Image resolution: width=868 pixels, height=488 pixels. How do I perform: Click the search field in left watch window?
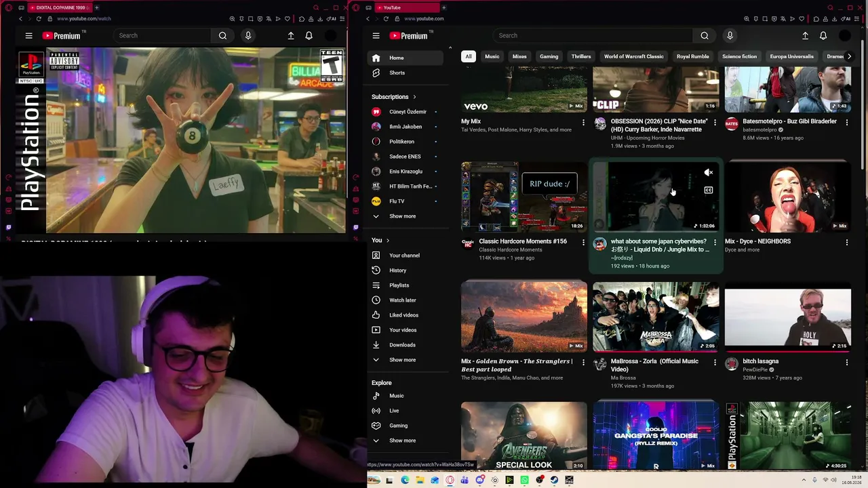163,35
